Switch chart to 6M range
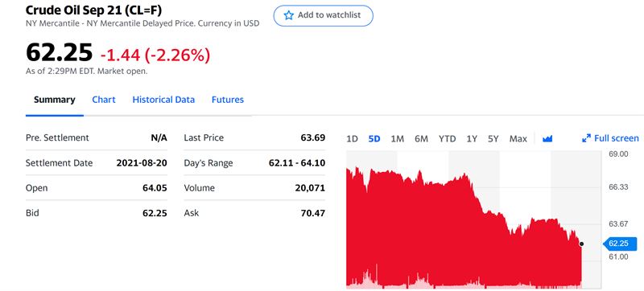This screenshot has width=644, height=291. coord(421,139)
